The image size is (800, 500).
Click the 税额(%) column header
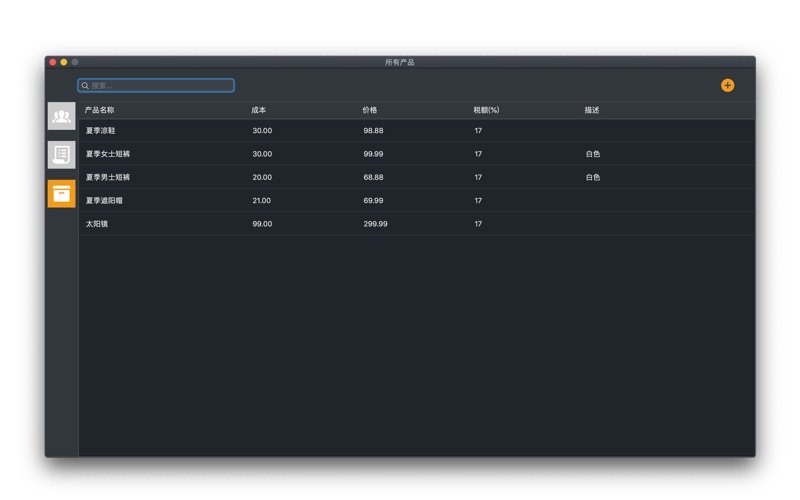coord(486,110)
